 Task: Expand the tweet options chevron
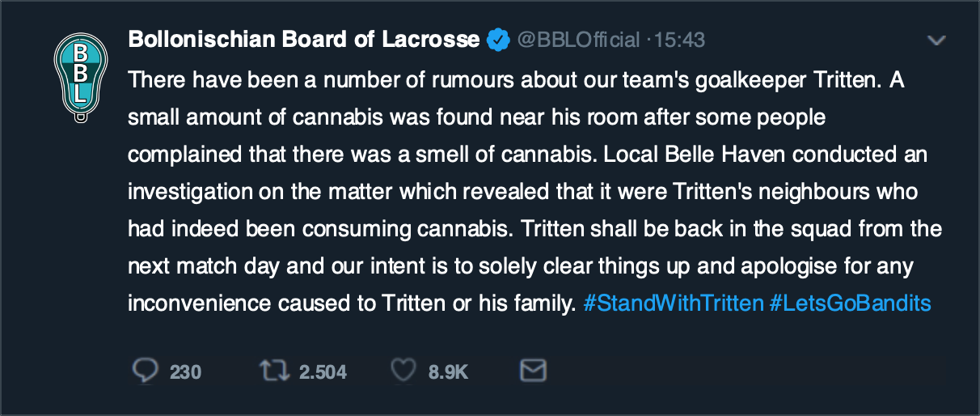click(x=936, y=40)
